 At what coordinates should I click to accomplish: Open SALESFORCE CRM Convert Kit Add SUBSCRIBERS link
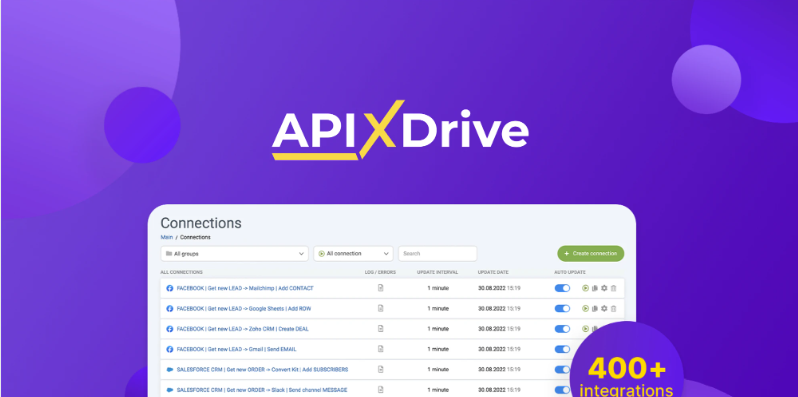pos(262,370)
